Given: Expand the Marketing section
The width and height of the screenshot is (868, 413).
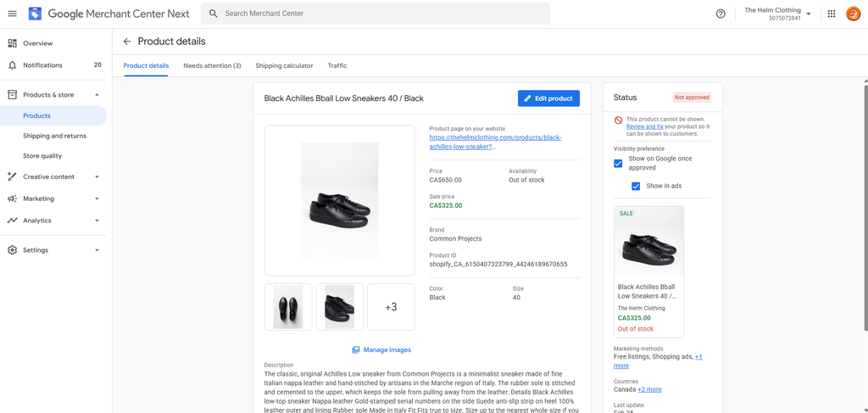Looking at the screenshot, I should pyautogui.click(x=97, y=198).
